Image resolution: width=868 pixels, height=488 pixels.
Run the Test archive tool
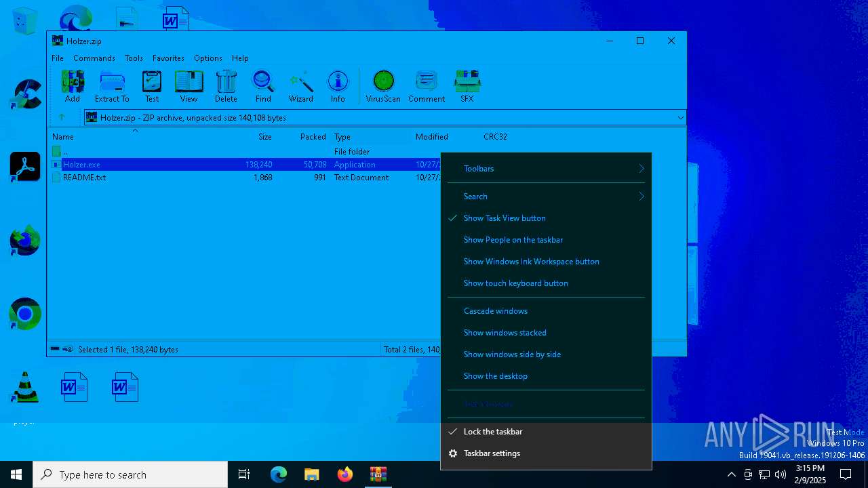152,86
